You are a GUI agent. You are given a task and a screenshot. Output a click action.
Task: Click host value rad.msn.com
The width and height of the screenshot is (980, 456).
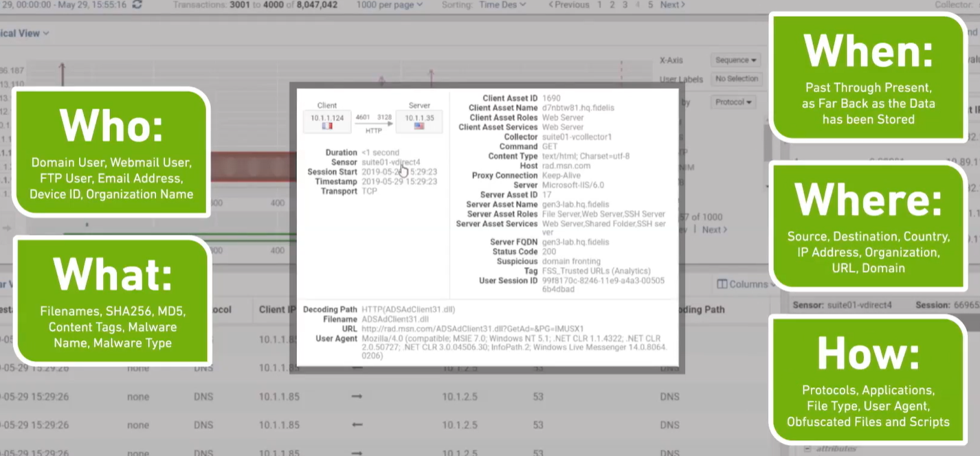tap(566, 166)
